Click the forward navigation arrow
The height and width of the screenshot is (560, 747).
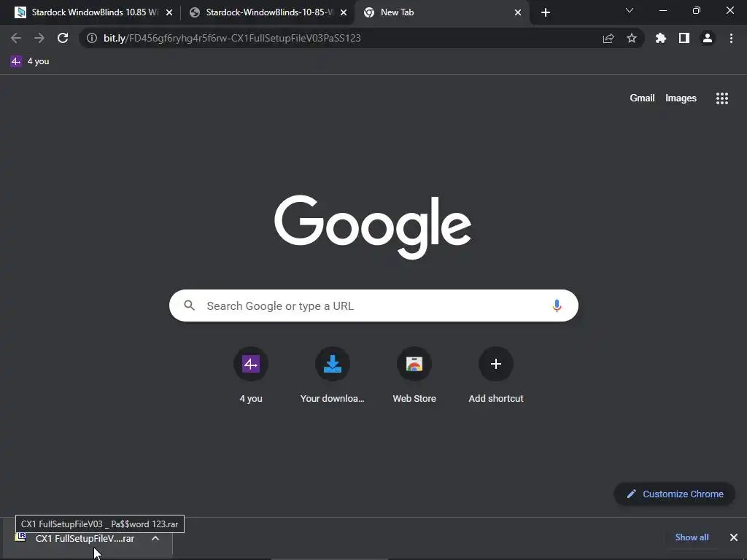coord(39,38)
